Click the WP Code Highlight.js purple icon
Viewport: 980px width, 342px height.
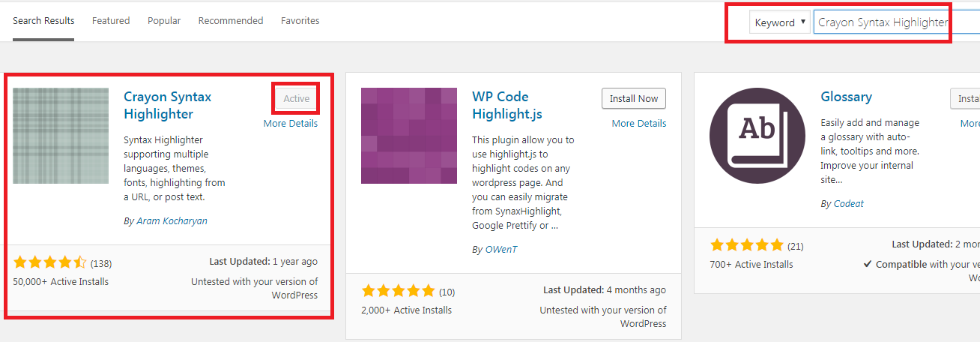pyautogui.click(x=408, y=136)
